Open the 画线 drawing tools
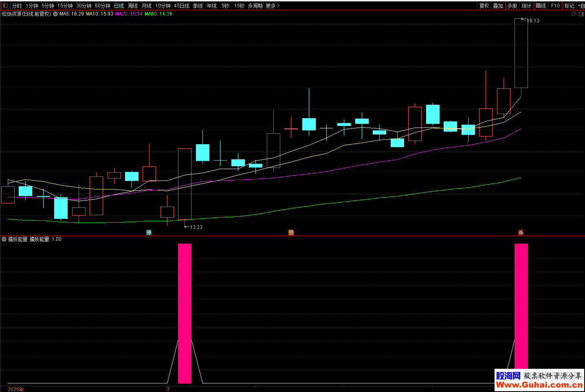The image size is (585, 392). tap(541, 6)
